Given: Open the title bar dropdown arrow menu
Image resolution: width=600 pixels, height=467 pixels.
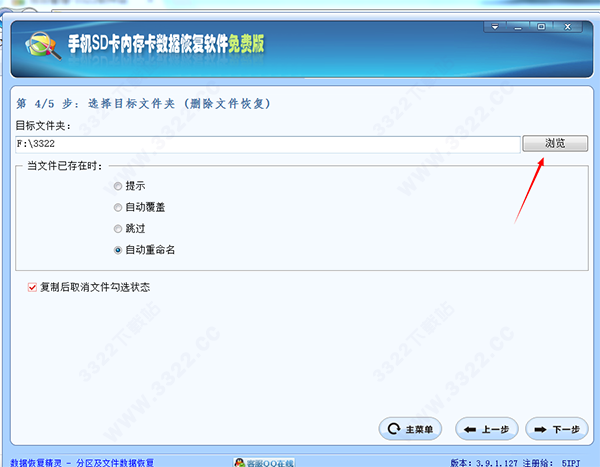Looking at the screenshot, I should click(x=495, y=27).
